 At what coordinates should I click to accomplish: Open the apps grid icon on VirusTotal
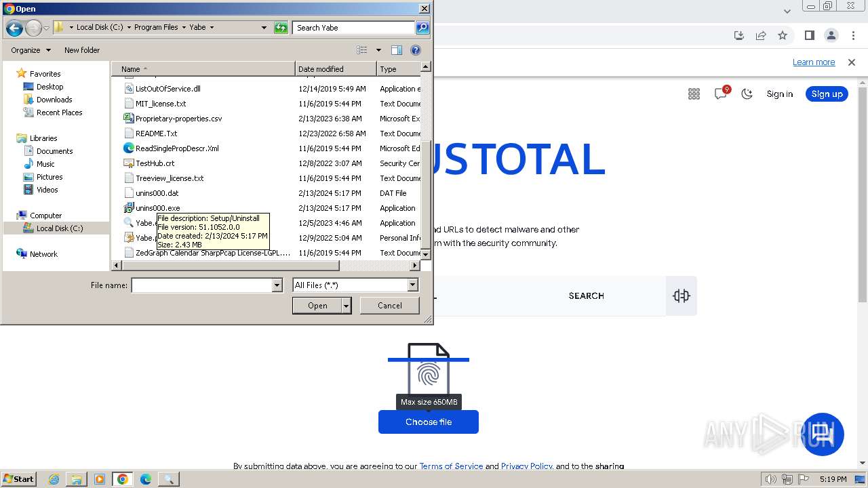[694, 94]
